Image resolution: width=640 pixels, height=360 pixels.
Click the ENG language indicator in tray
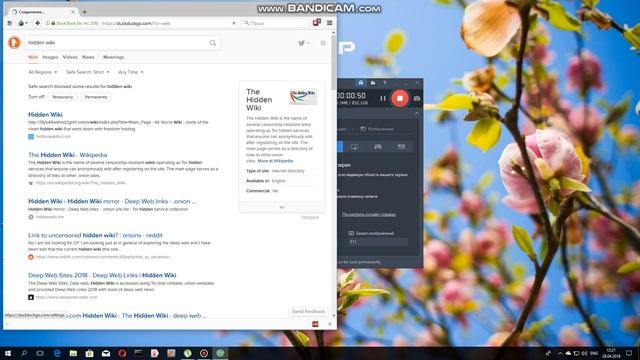594,353
